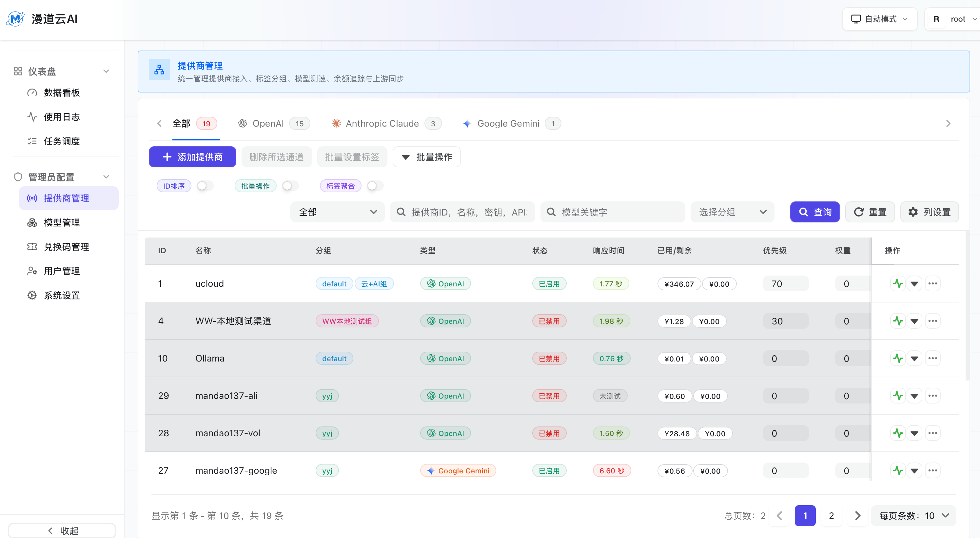Screen dimensions: 980x538
Task: Focus provider ID/name search field
Action: [462, 212]
